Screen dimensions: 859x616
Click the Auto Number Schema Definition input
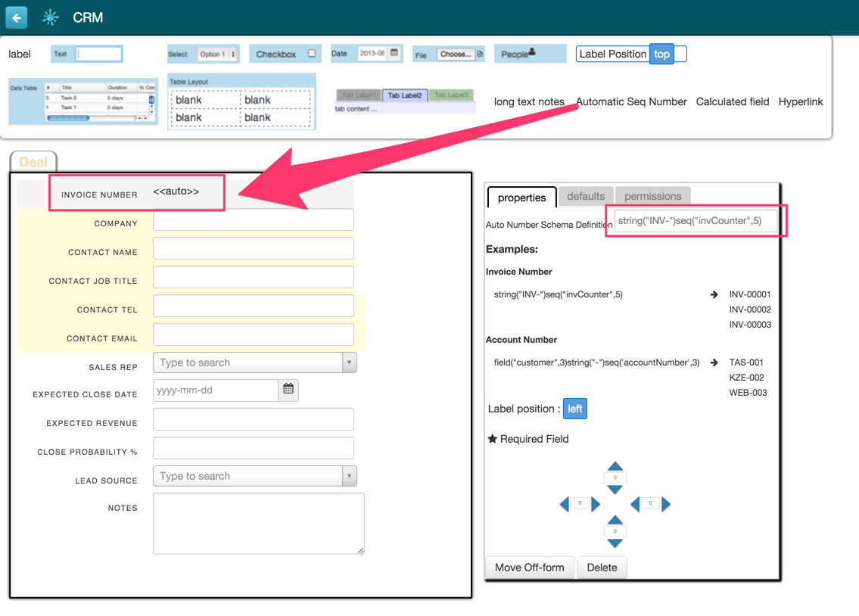point(695,220)
